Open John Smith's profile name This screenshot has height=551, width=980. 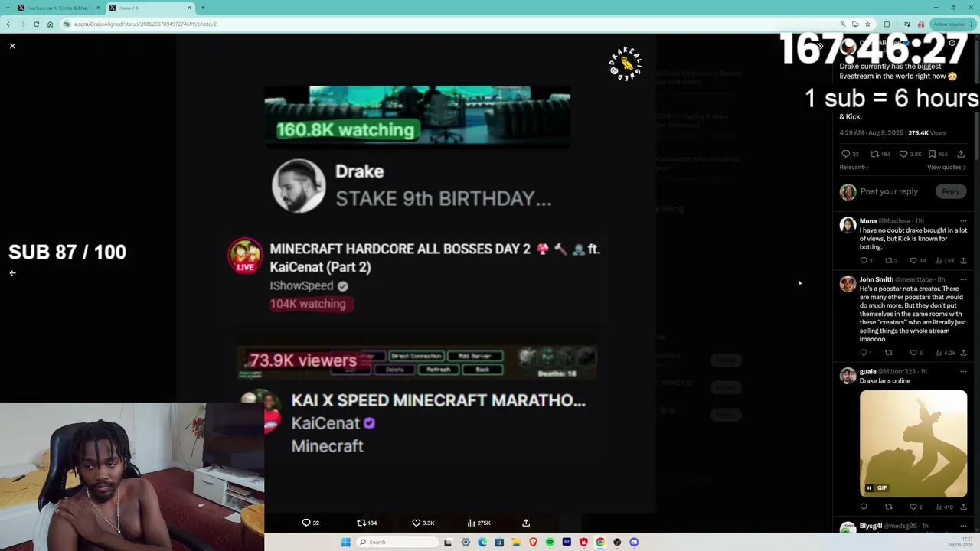pos(876,279)
